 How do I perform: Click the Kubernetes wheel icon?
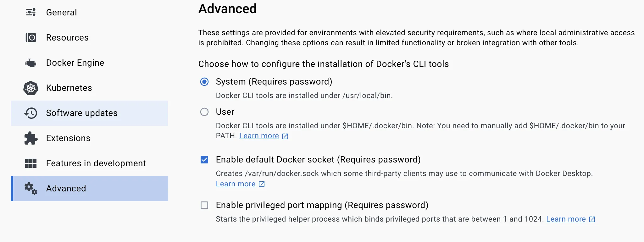pos(31,88)
